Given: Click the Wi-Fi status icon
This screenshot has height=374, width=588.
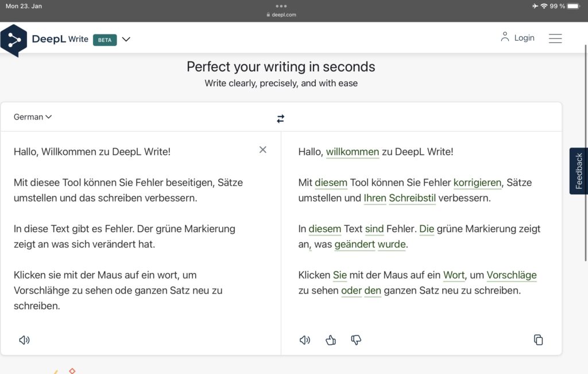Looking at the screenshot, I should point(544,6).
